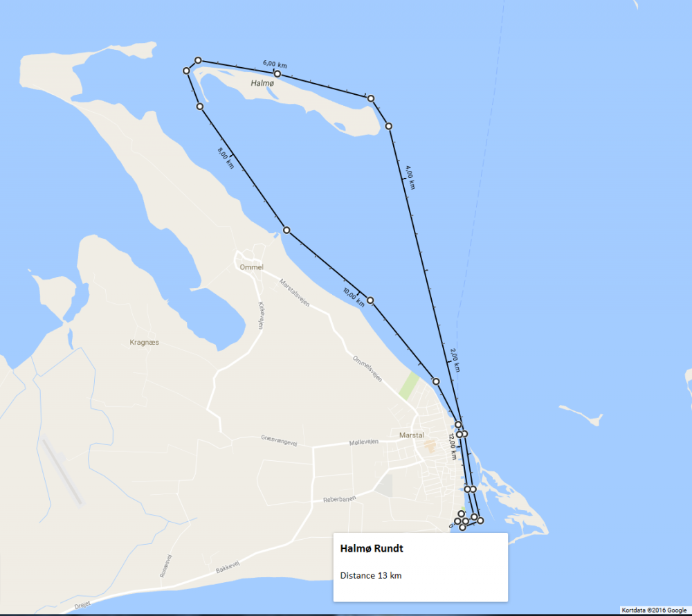
Task: Select the waypoint at Halmø's eastern tip
Action: [371, 98]
